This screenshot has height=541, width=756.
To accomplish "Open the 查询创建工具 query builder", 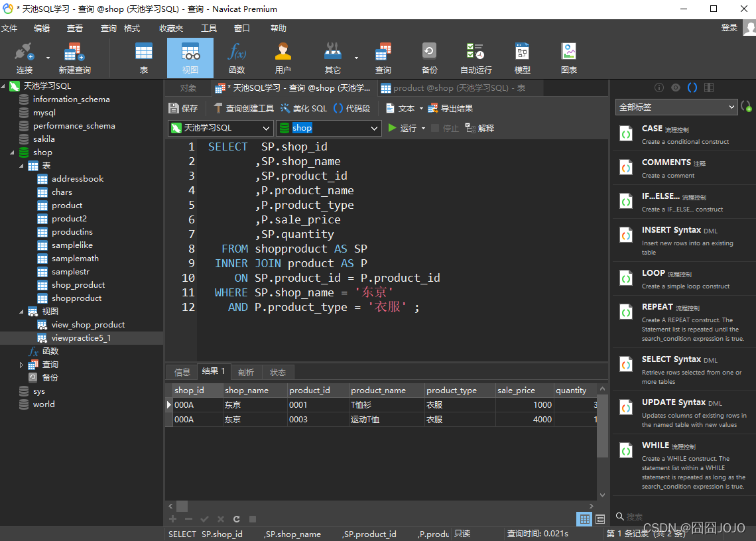I will 244,109.
